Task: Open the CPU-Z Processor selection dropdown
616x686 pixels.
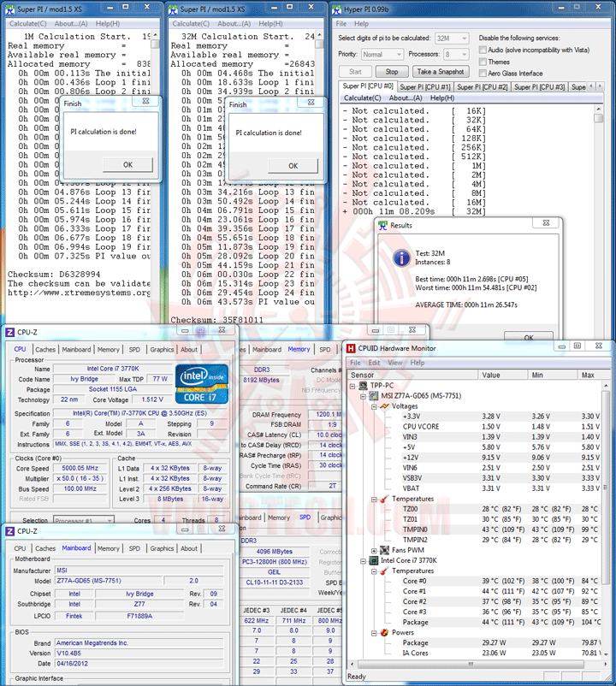Action: 84,520
